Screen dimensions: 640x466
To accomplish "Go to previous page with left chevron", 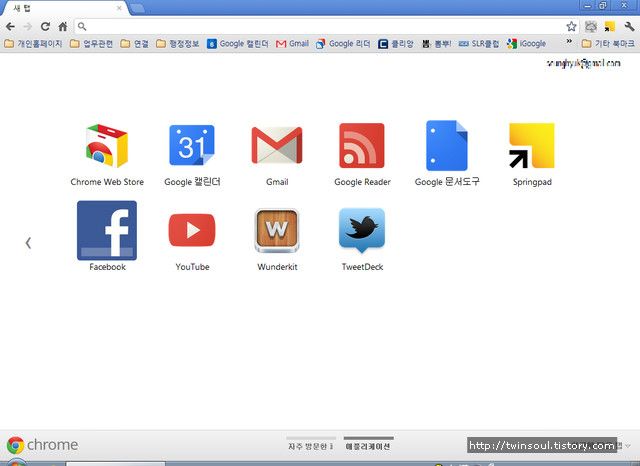I will (28, 243).
